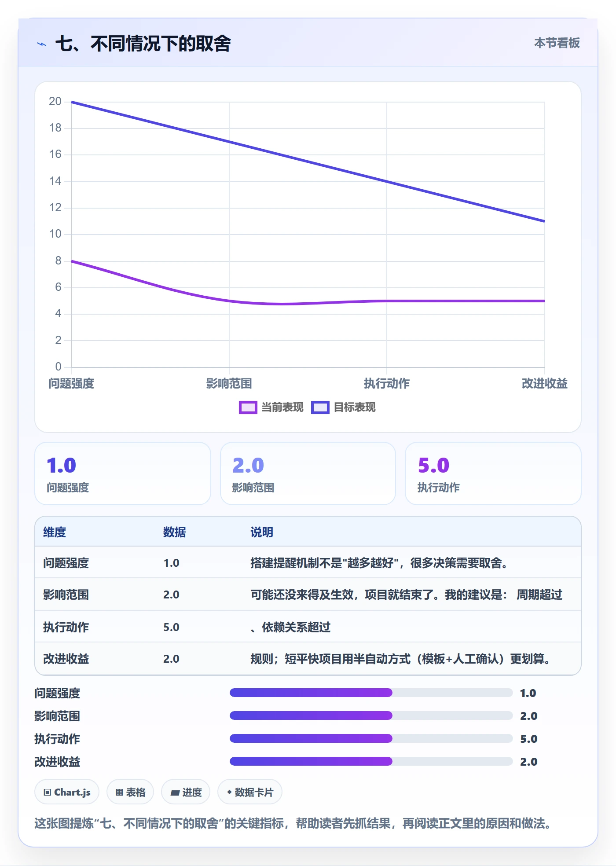The width and height of the screenshot is (616, 866).
Task: Toggle the 当前表现 legend swatch
Action: click(248, 407)
